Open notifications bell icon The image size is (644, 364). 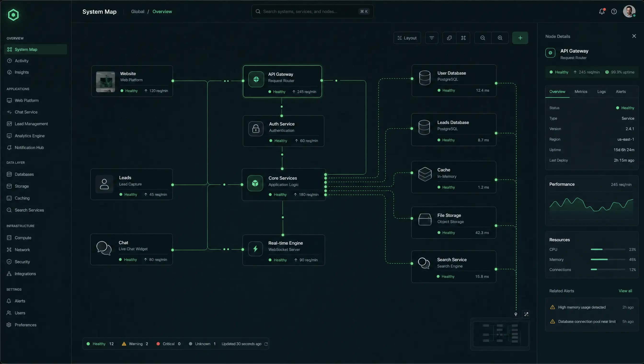[602, 11]
